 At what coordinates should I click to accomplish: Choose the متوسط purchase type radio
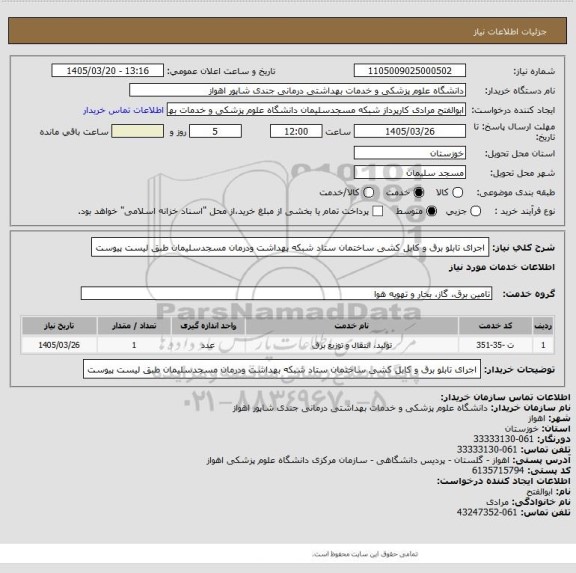pos(432,211)
